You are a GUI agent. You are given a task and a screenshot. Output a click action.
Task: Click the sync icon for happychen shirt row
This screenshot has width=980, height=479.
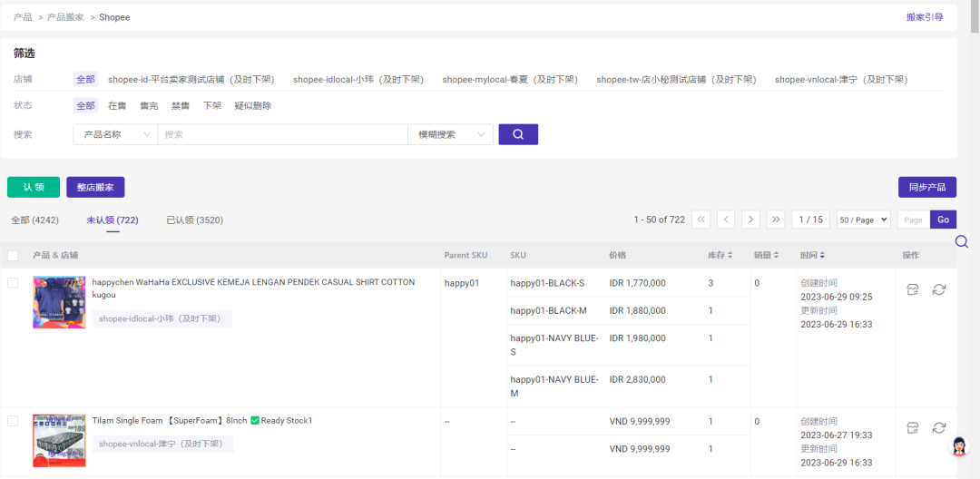pyautogui.click(x=939, y=289)
